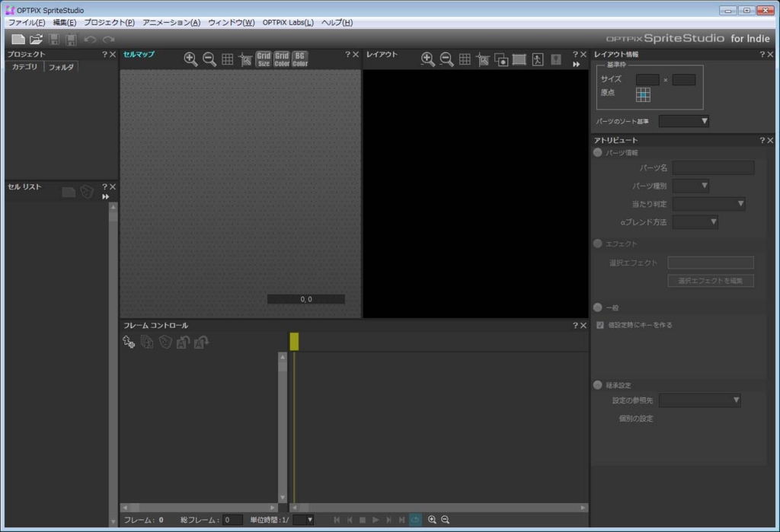Image resolution: width=780 pixels, height=532 pixels.
Task: Toggle the エフェクト section circle
Action: (597, 244)
